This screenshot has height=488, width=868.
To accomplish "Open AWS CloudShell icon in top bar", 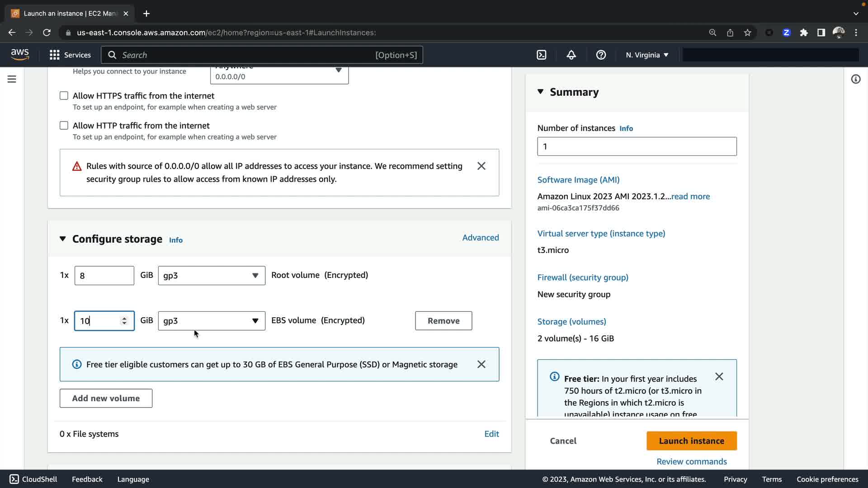I will click(541, 55).
